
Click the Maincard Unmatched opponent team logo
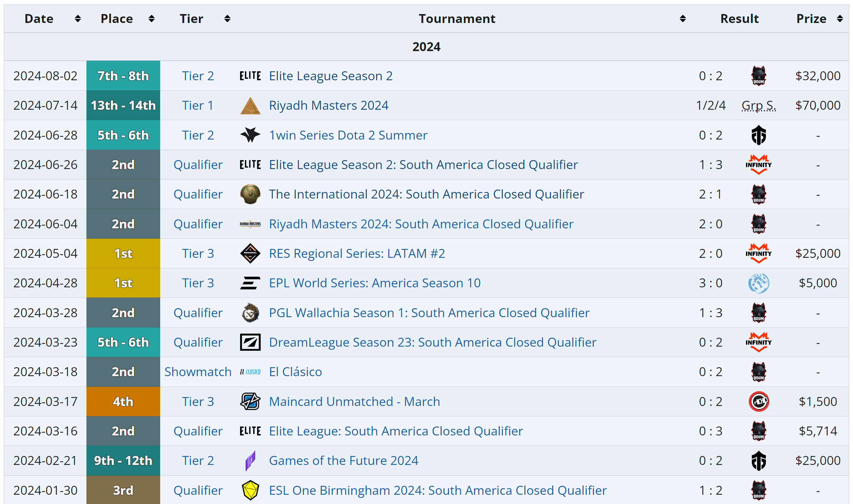click(x=758, y=401)
